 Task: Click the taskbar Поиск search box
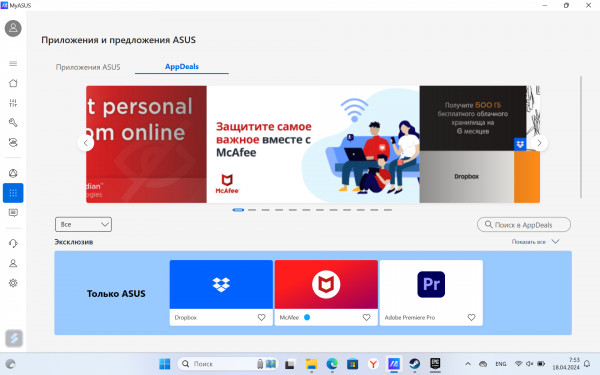(228, 364)
